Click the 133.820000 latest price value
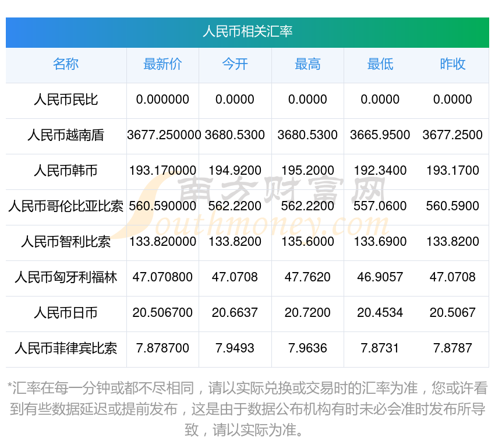Viewport: 495px width, 448px height. pyautogui.click(x=162, y=242)
